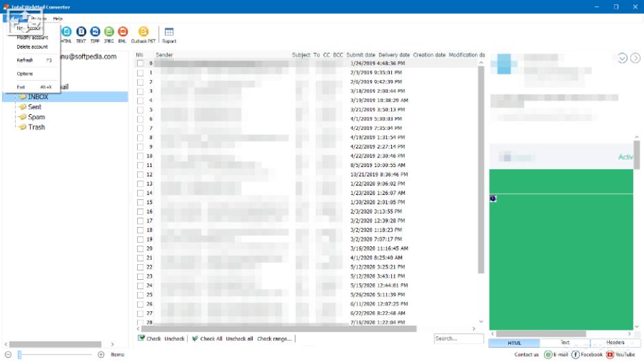This screenshot has width=644, height=362.
Task: Open the Help menu
Action: (58, 18)
